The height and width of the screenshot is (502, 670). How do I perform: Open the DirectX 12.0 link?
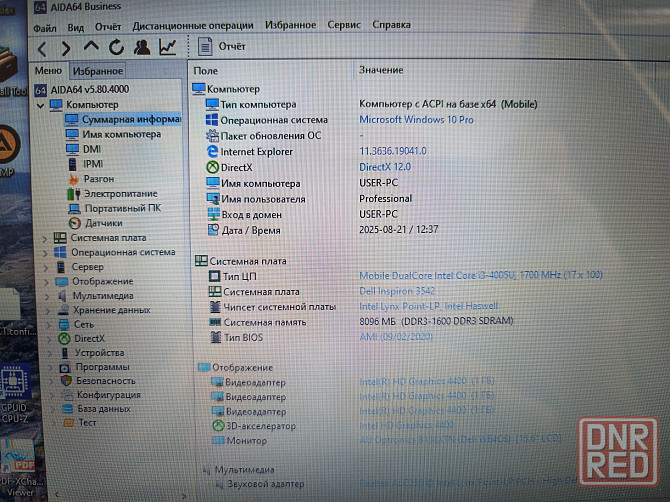385,167
